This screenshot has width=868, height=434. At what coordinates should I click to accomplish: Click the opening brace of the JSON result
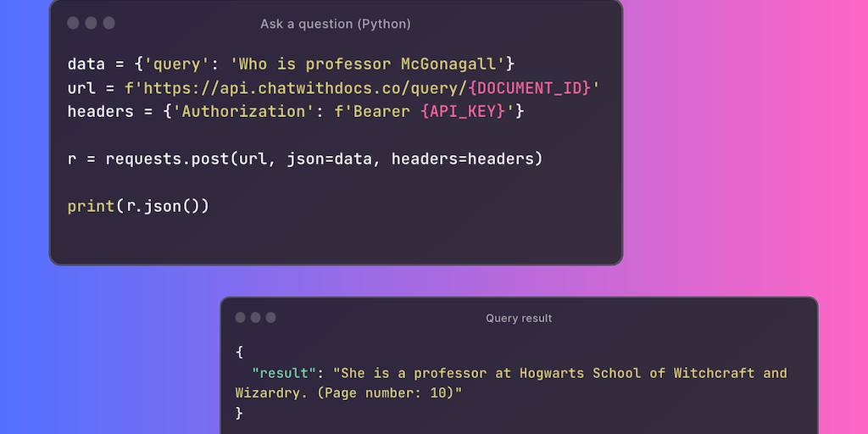point(239,352)
